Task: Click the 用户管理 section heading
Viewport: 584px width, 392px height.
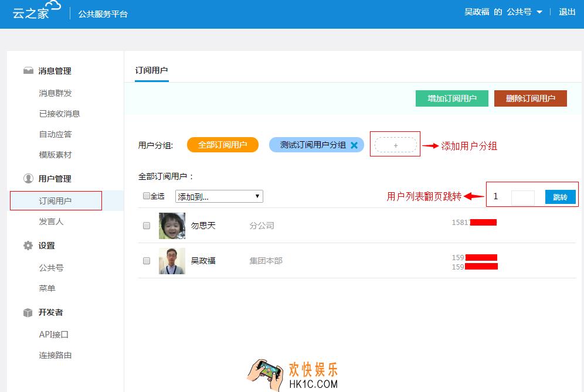Action: click(x=55, y=179)
